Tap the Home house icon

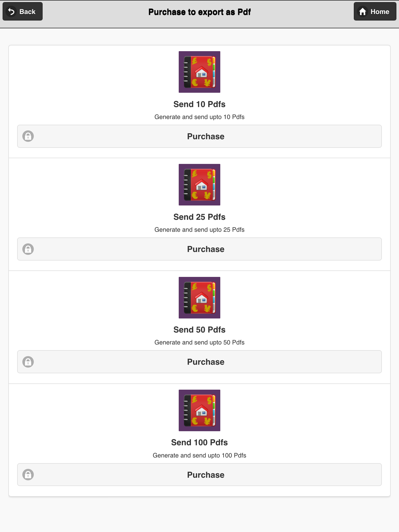point(363,11)
